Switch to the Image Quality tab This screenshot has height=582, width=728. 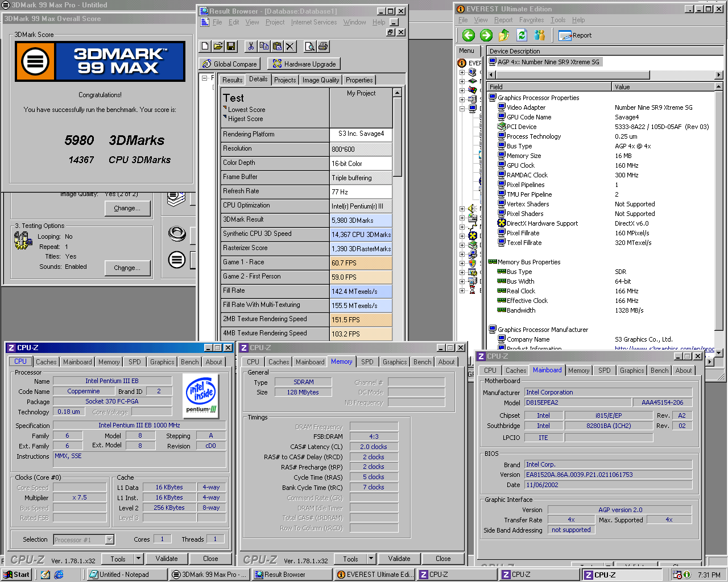[x=321, y=80]
